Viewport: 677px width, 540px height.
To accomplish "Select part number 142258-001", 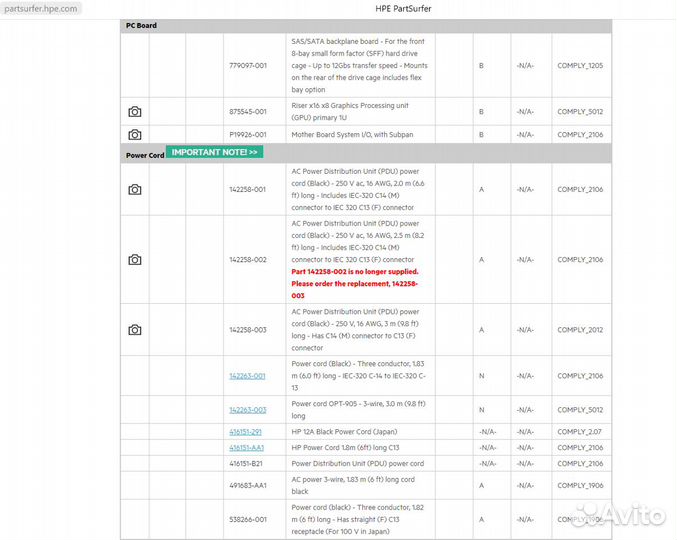I will point(247,189).
